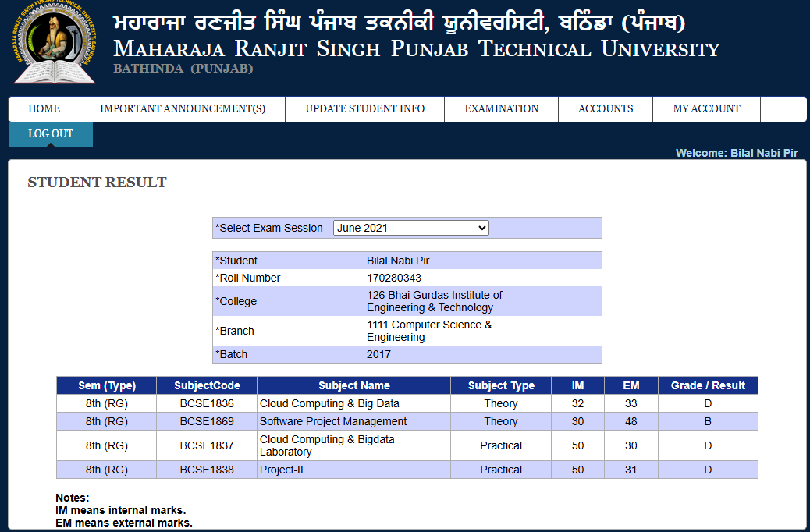810x532 pixels.
Task: Click the Welcome: Bilal Nabi Pir text
Action: (x=736, y=153)
